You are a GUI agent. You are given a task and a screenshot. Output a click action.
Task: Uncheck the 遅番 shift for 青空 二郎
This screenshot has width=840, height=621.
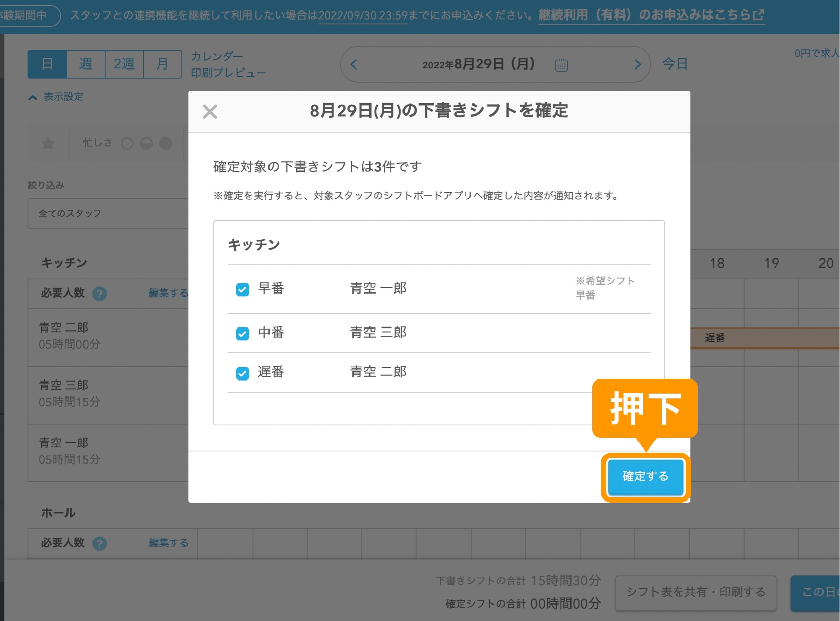click(x=242, y=373)
